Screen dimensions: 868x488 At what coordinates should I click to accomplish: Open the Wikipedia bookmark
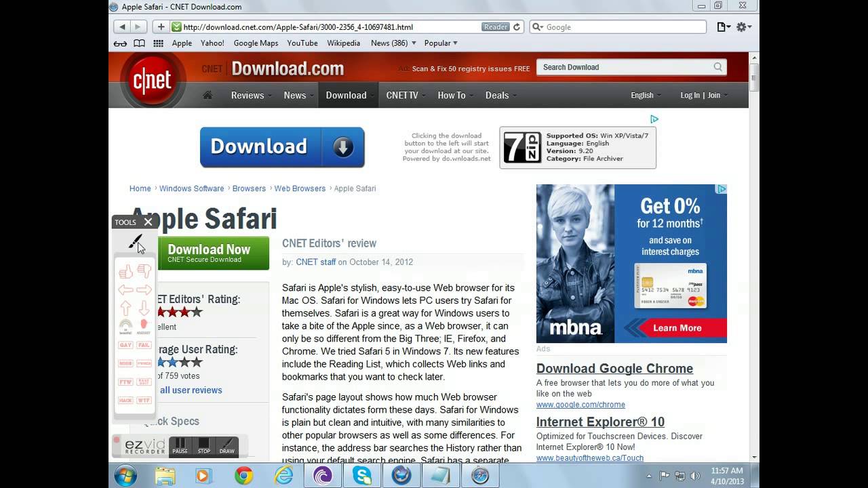click(344, 43)
